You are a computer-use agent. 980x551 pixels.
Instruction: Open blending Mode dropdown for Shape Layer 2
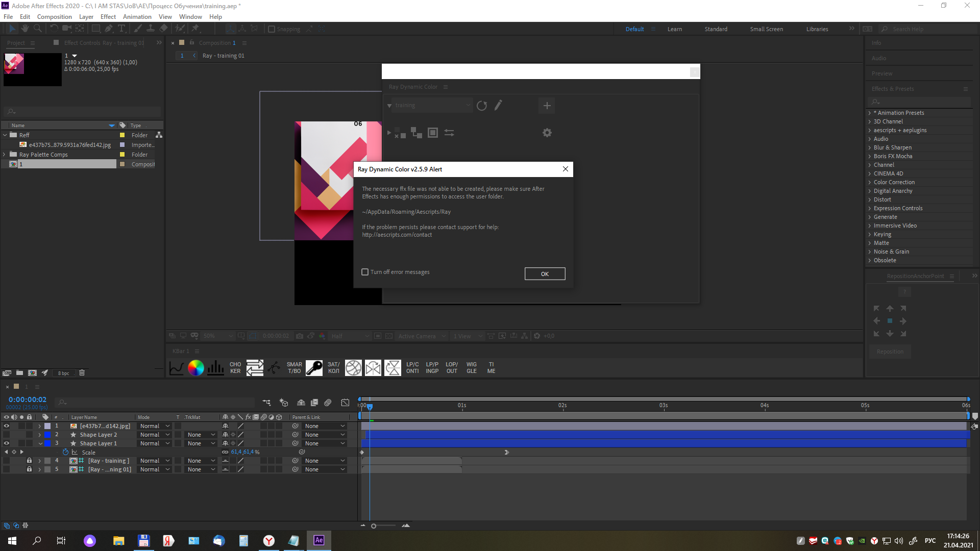[155, 435]
